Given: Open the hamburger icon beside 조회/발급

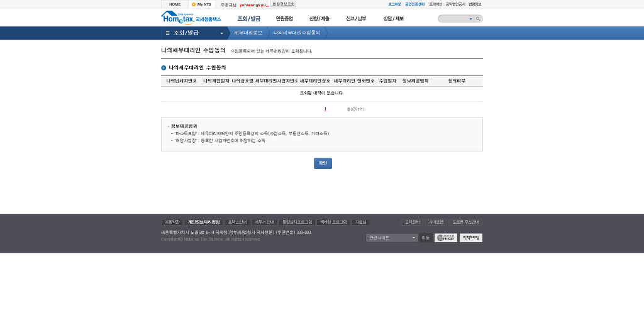Looking at the screenshot, I should click(167, 33).
